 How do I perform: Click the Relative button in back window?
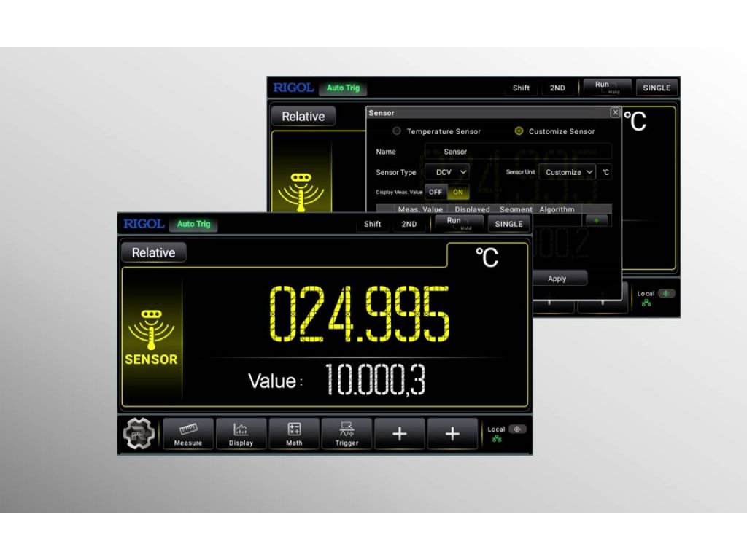(303, 116)
